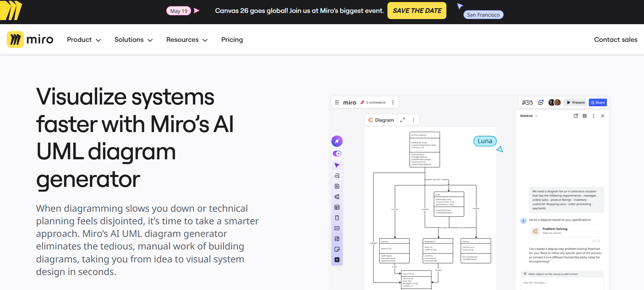Image resolution: width=644 pixels, height=290 pixels.
Task: Open the Pricing page
Action: pyautogui.click(x=232, y=40)
